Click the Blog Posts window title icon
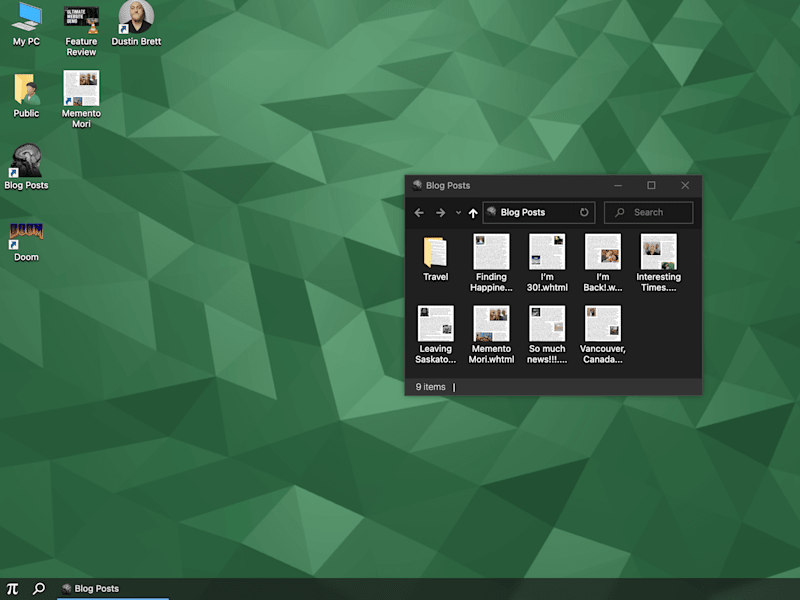The image size is (800, 600). 417,185
